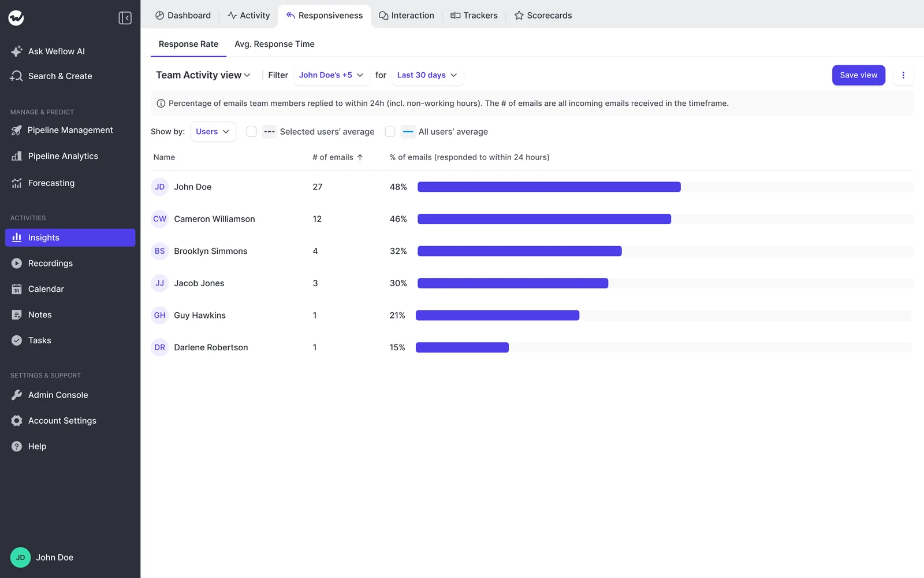Click the Scorecards star icon
924x578 pixels.
[519, 16]
